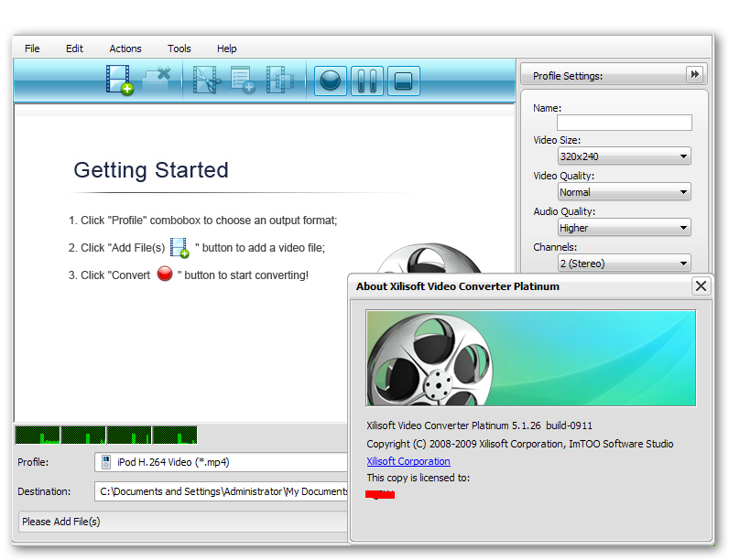Click the Remove file toolbar icon
This screenshot has width=729, height=560.
pyautogui.click(x=157, y=80)
